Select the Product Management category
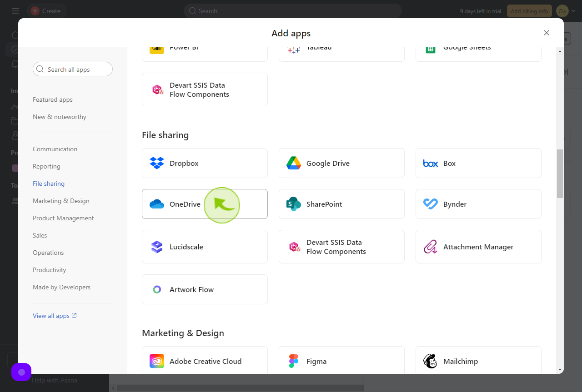This screenshot has width=582, height=392. pos(63,218)
